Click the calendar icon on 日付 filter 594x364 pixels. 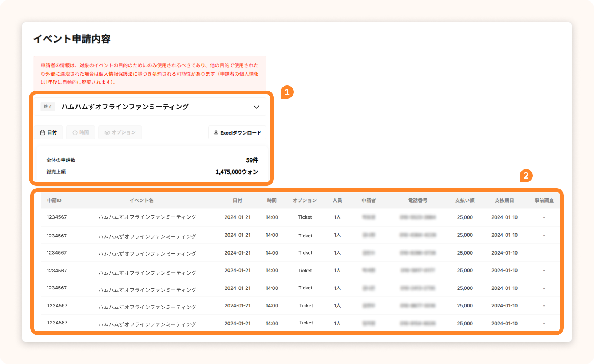tap(43, 133)
